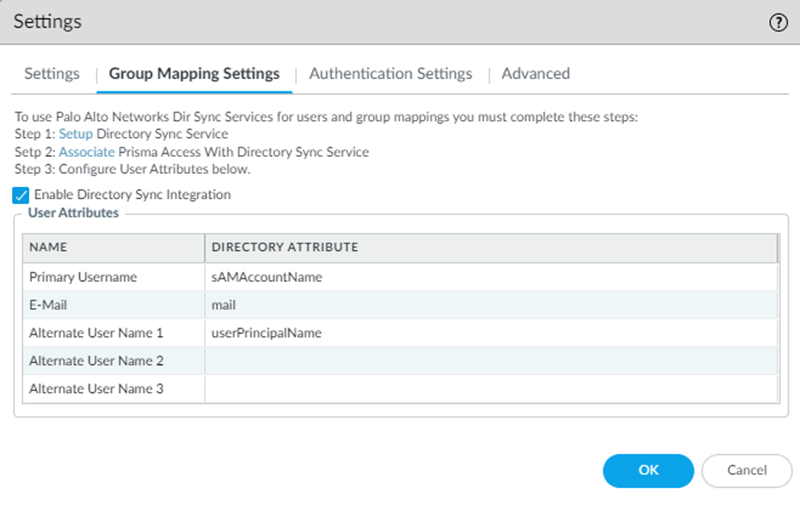This screenshot has width=800, height=506.
Task: Go to the Advanced tab
Action: (535, 74)
